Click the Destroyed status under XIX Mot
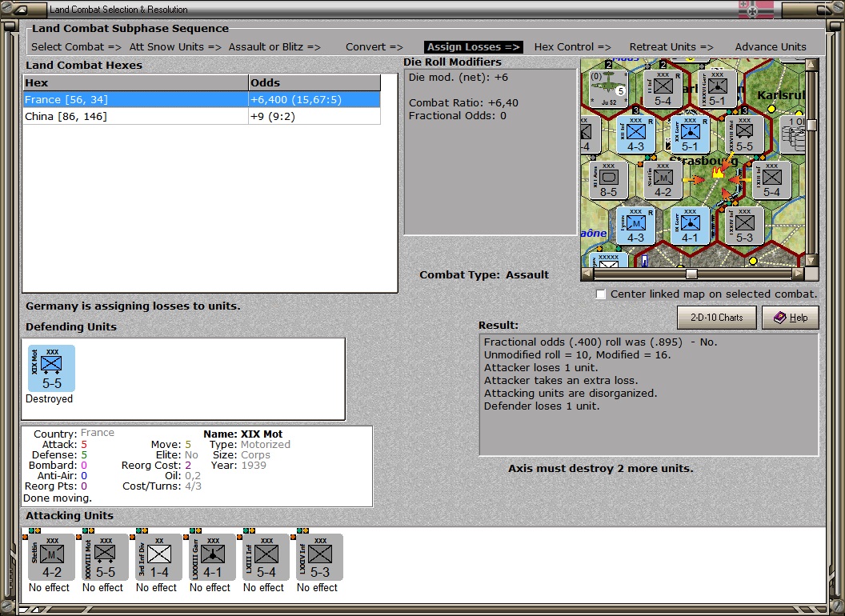 (x=49, y=399)
